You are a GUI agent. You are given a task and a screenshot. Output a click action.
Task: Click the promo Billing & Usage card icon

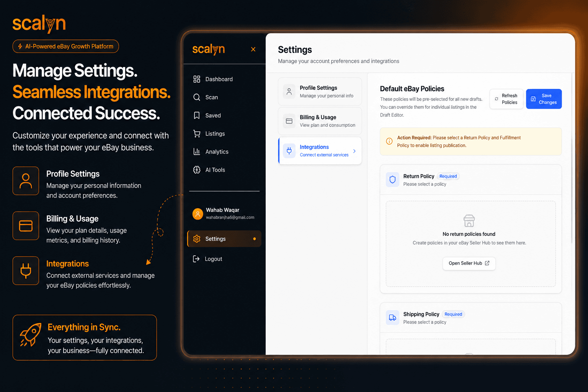(x=26, y=226)
